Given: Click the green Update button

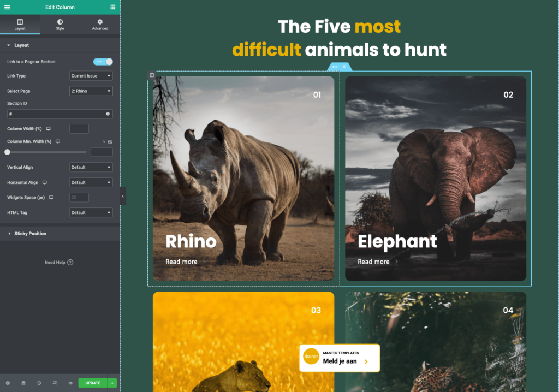Looking at the screenshot, I should [93, 383].
